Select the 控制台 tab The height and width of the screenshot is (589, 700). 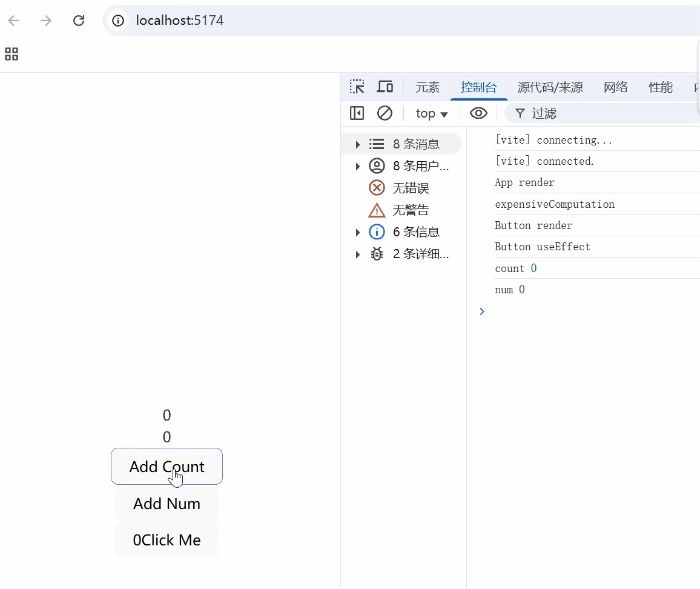[478, 87]
